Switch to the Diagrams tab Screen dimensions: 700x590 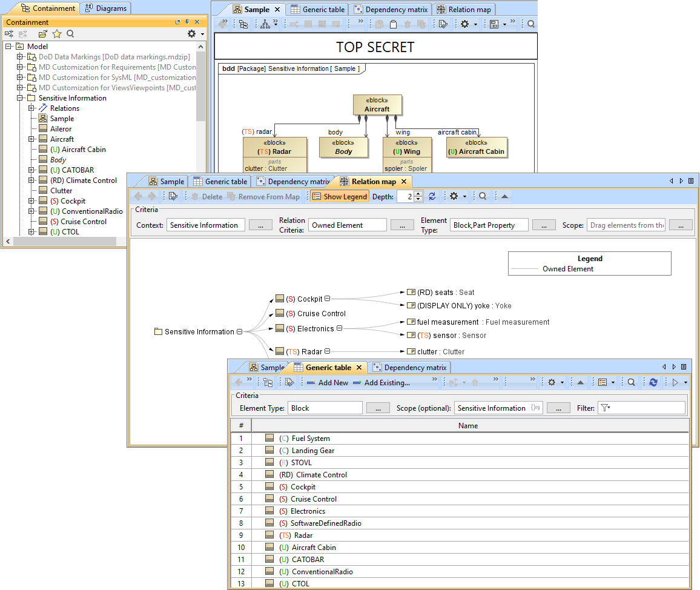(105, 8)
